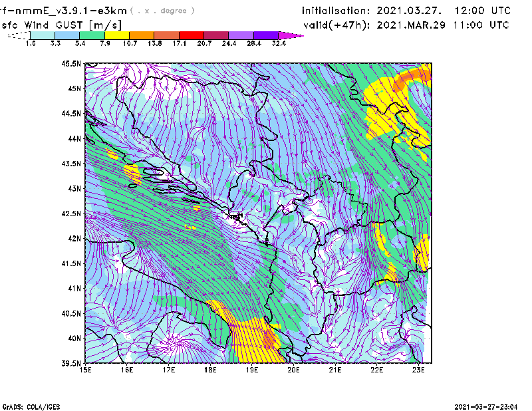Click the 45N latitude label
This screenshot has height=411, width=532.
pyautogui.click(x=74, y=88)
